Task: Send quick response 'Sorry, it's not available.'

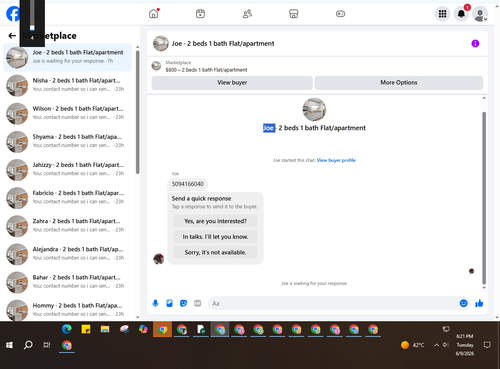Action: point(215,252)
